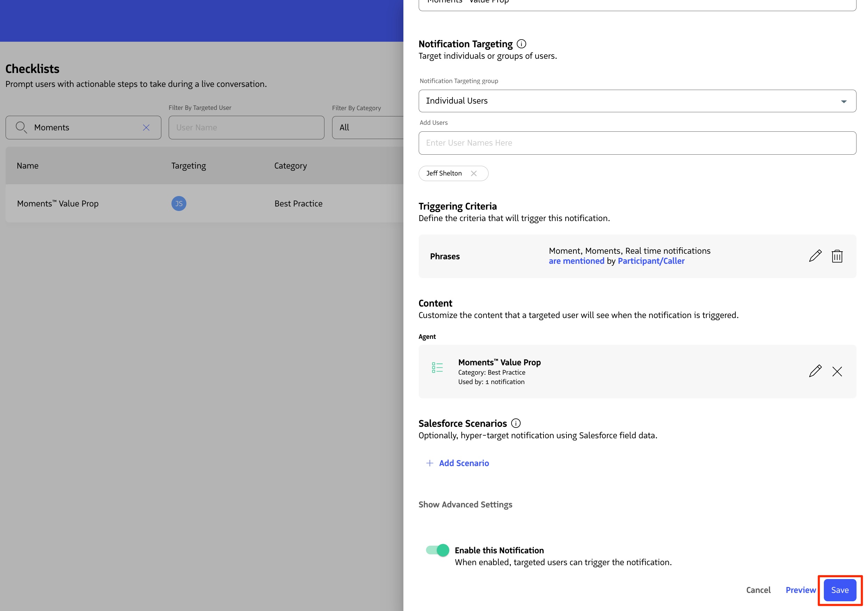This screenshot has height=611, width=868.
Task: Toggle Enable this Notification switch
Action: (437, 550)
